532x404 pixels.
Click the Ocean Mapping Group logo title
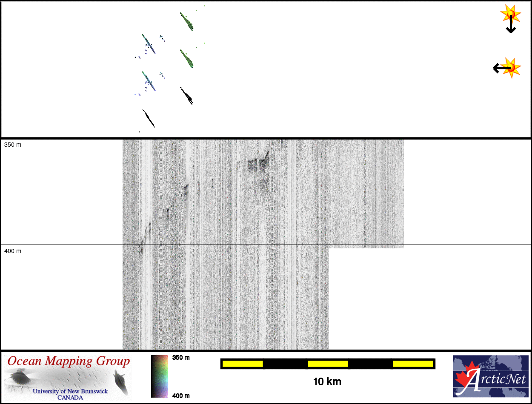pos(69,361)
